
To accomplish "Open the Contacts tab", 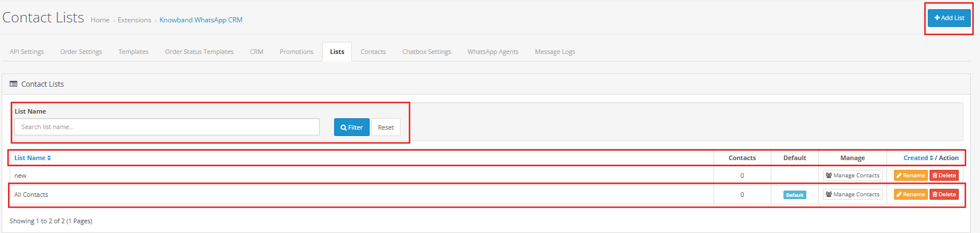I will pos(373,52).
